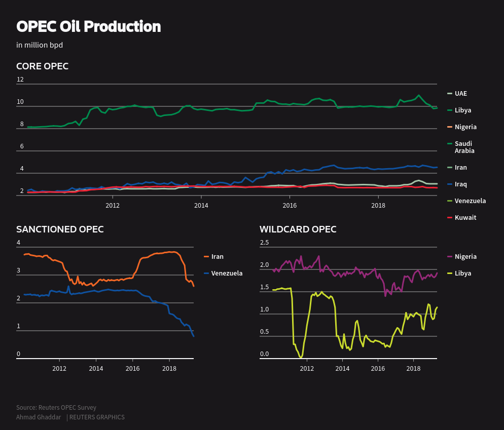Click Venezuela in Core OPEC legend
The image size is (504, 430).
coord(470,201)
